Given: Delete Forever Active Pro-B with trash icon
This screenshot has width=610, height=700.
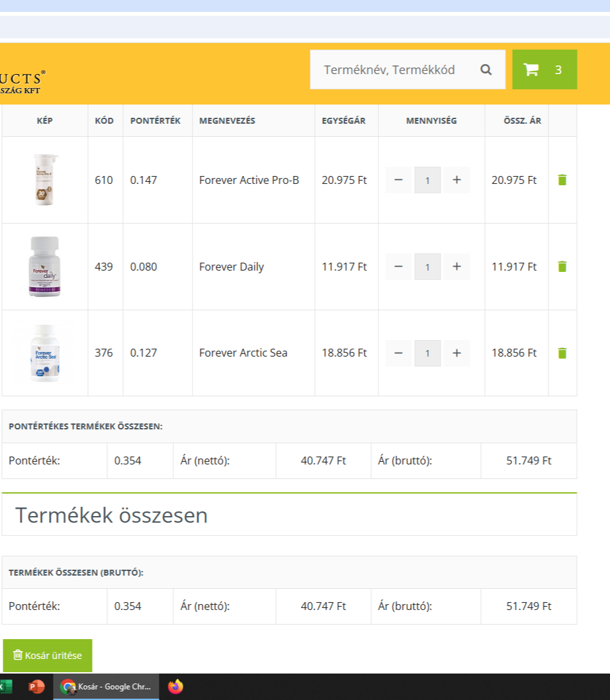Looking at the screenshot, I should click(x=562, y=180).
